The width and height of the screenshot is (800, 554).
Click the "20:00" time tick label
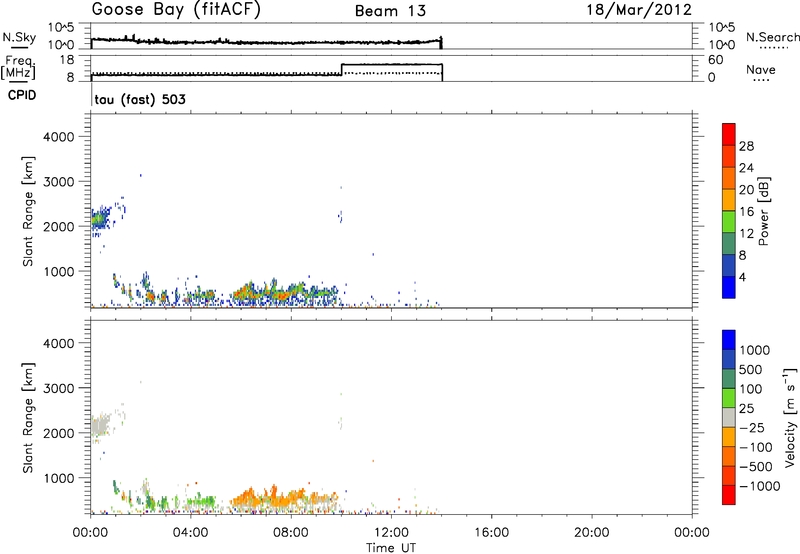pyautogui.click(x=592, y=533)
